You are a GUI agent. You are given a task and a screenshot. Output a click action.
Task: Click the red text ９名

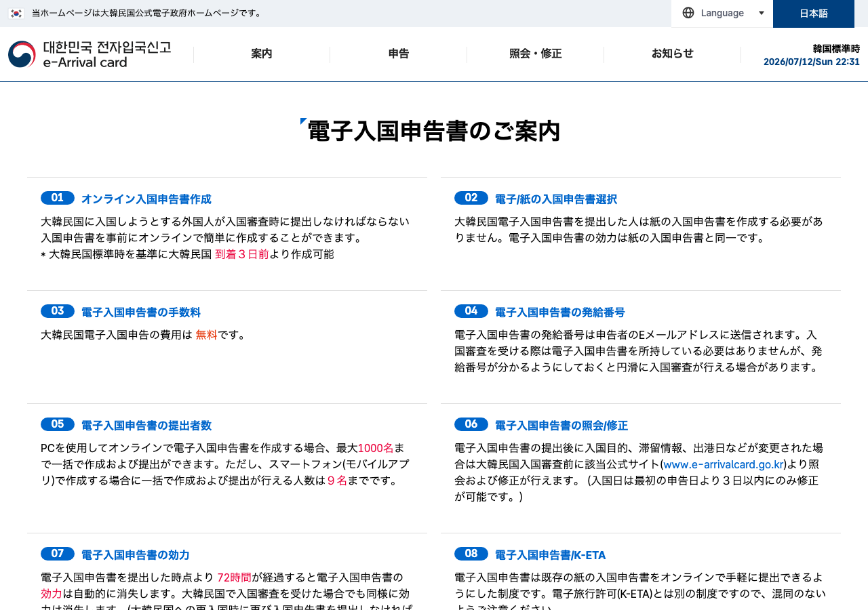pyautogui.click(x=337, y=481)
